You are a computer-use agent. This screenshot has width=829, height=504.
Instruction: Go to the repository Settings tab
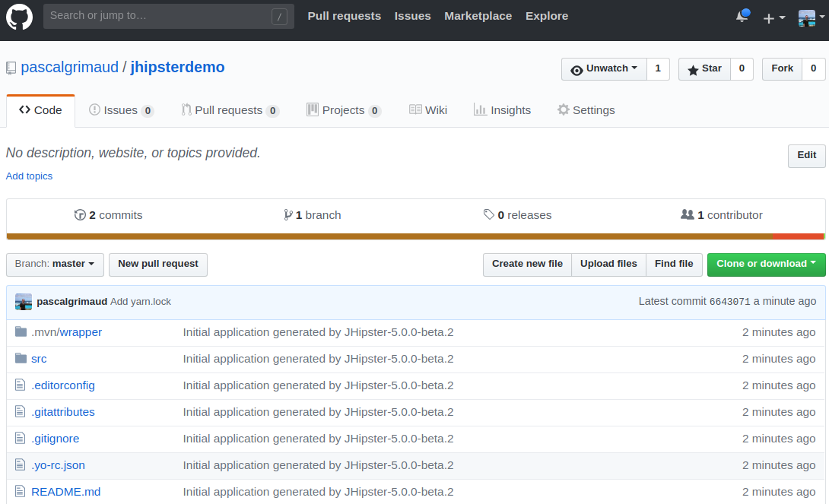pyautogui.click(x=586, y=110)
